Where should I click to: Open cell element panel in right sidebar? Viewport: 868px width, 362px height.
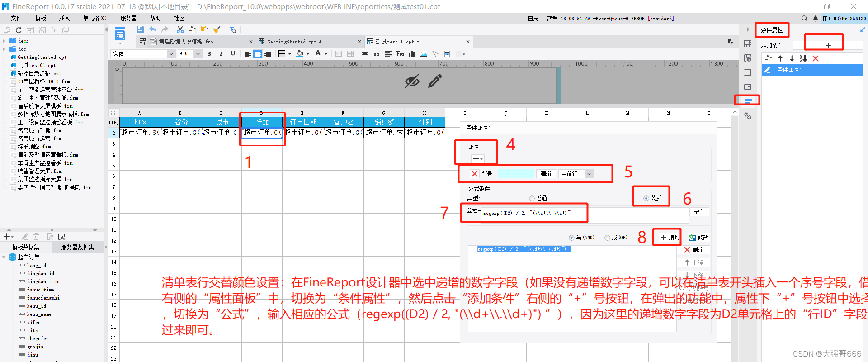pyautogui.click(x=748, y=43)
